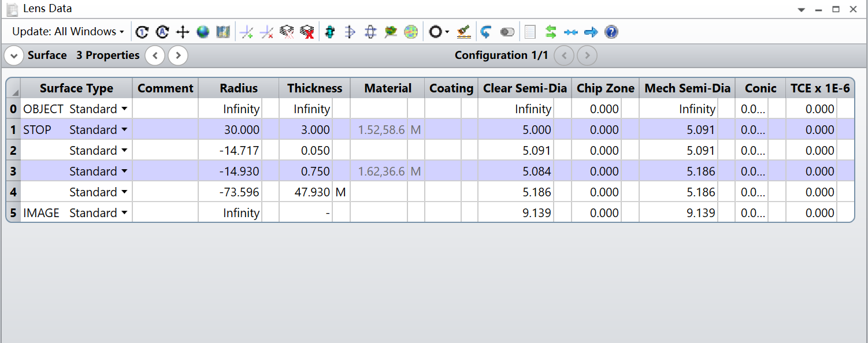The width and height of the screenshot is (868, 343).
Task: Open the Update: All Windows dropdown
Action: [68, 32]
